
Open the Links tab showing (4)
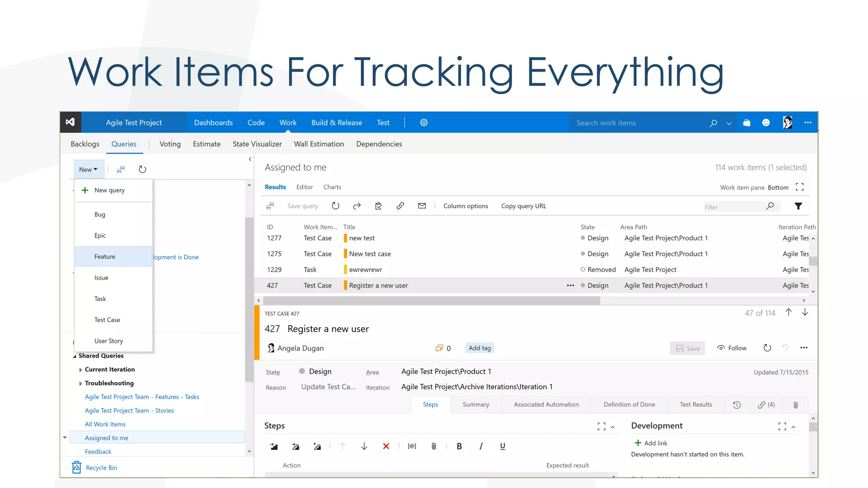(766, 405)
